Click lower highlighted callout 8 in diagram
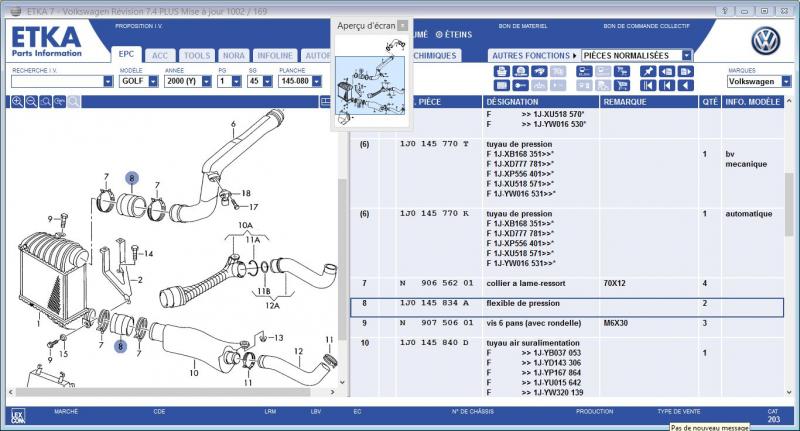 click(x=120, y=346)
